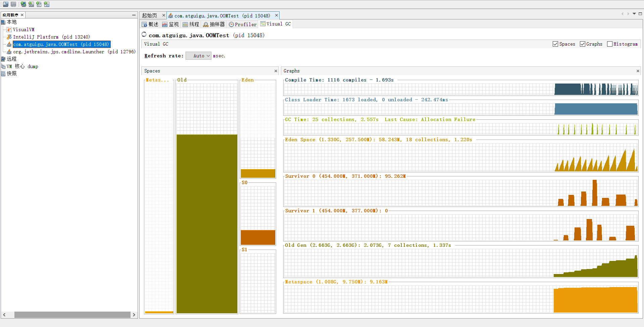Select VM 核心 dump node in tree

[x=22, y=66]
